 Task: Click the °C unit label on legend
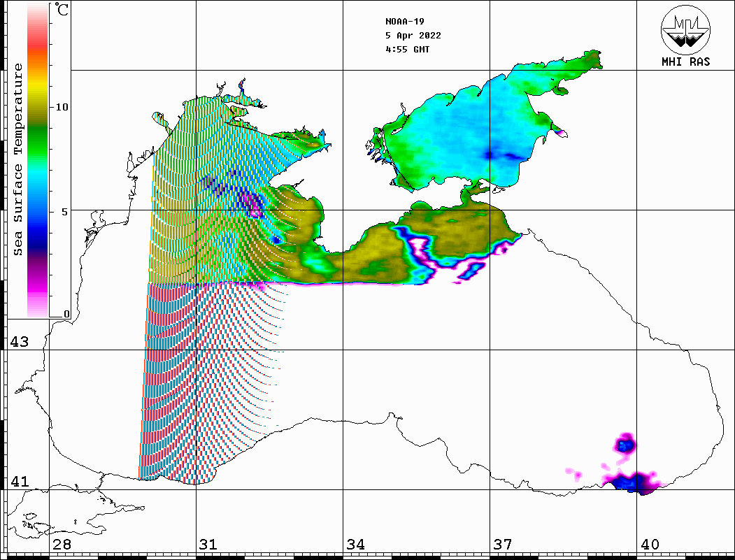tap(62, 9)
